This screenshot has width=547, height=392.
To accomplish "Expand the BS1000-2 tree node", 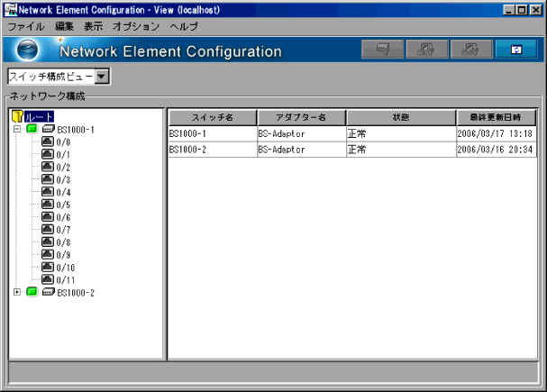I will [17, 293].
